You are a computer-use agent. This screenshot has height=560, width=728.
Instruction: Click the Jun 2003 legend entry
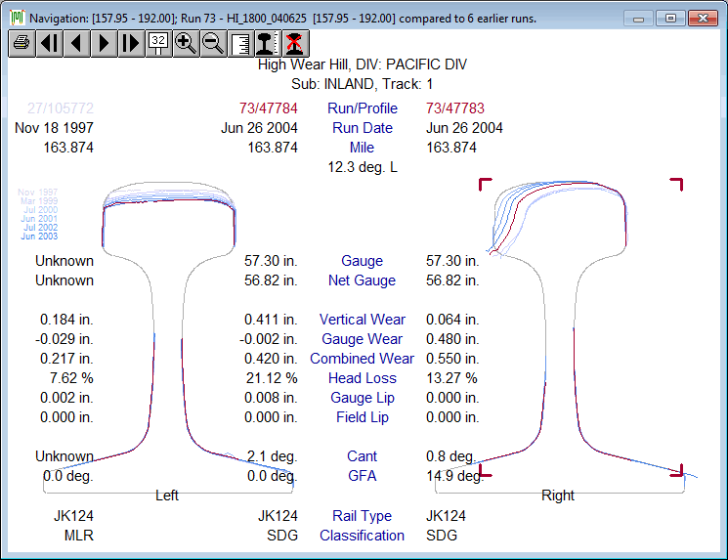(x=39, y=237)
